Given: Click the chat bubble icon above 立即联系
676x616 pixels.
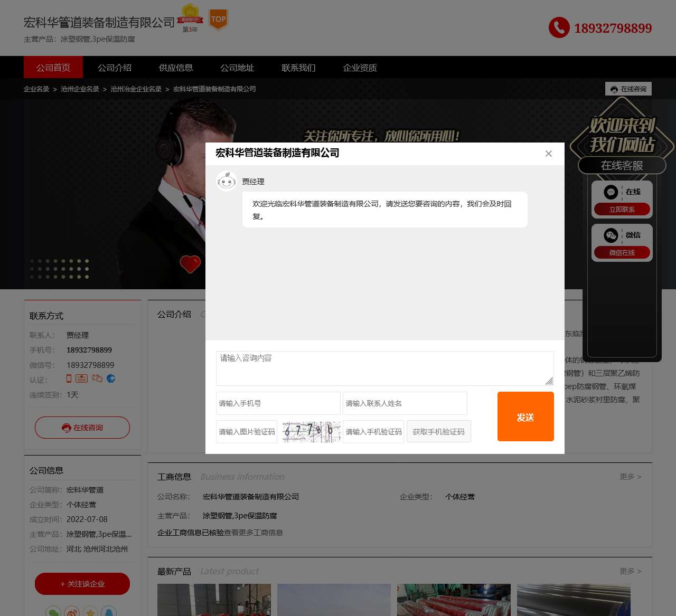Looking at the screenshot, I should 611,192.
